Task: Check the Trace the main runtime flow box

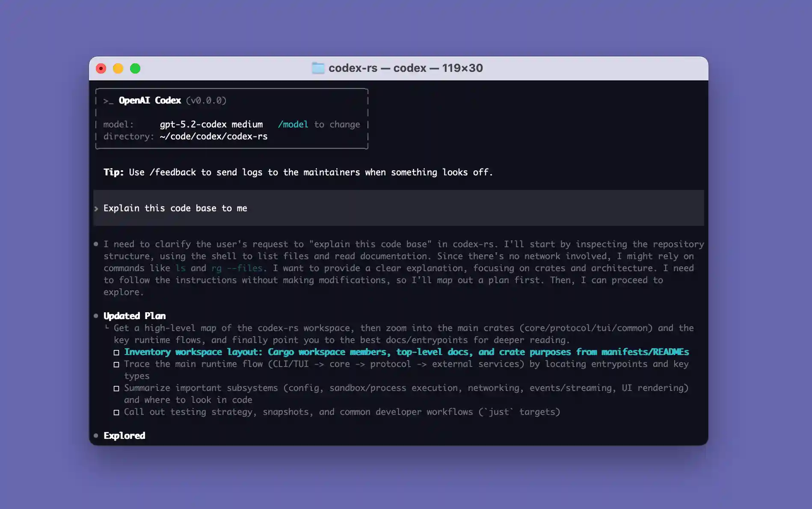Action: click(116, 364)
